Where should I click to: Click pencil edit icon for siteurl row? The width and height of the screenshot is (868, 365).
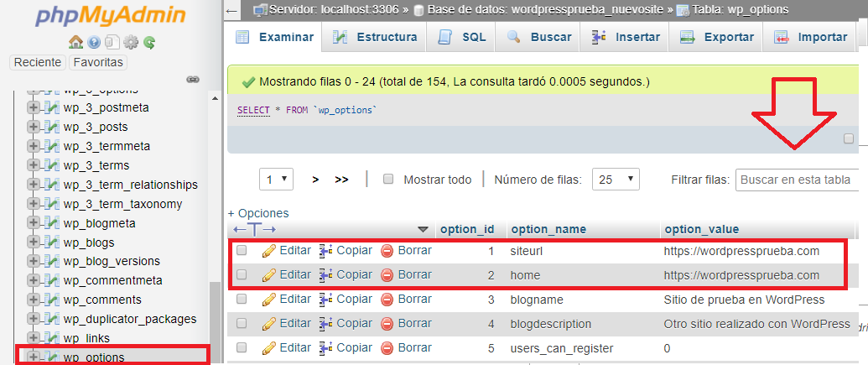coord(269,251)
